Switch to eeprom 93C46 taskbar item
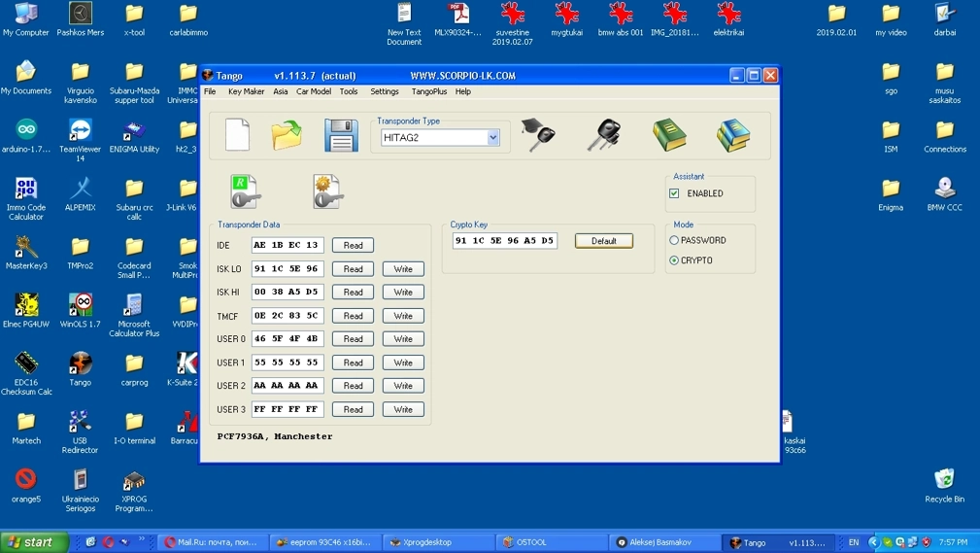This screenshot has height=553, width=980. click(x=325, y=542)
